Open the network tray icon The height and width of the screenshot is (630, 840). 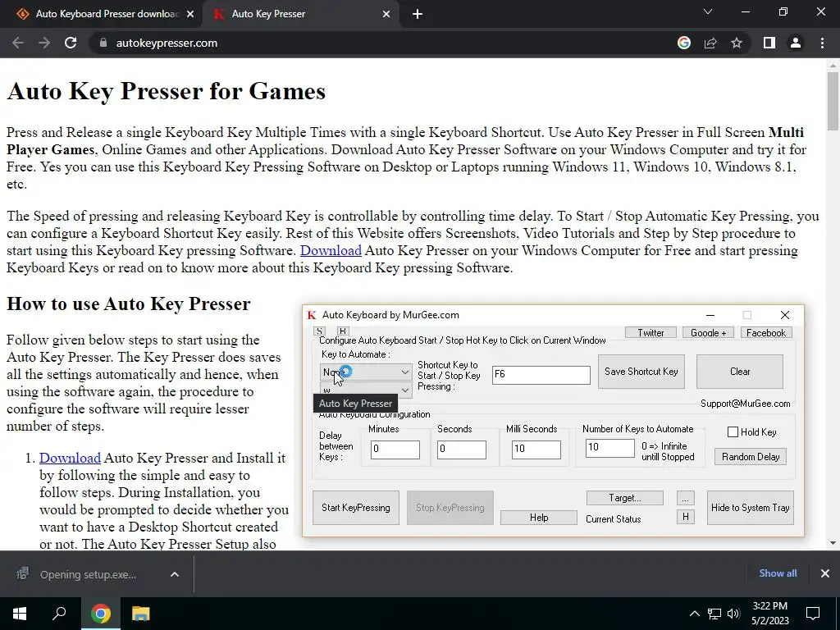[714, 614]
